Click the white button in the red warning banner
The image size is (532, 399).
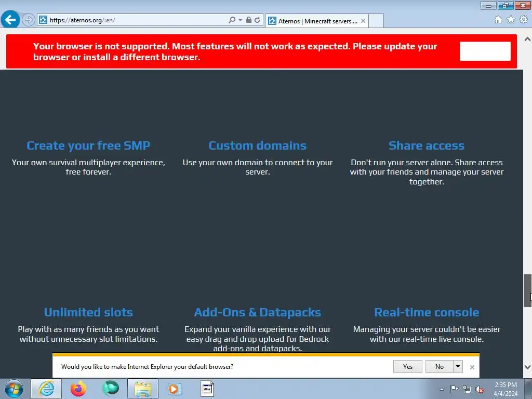click(x=485, y=51)
